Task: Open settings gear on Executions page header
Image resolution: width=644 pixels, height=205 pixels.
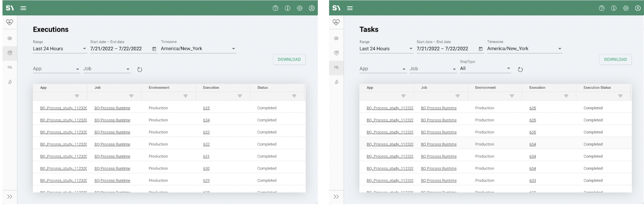Action: point(301,8)
